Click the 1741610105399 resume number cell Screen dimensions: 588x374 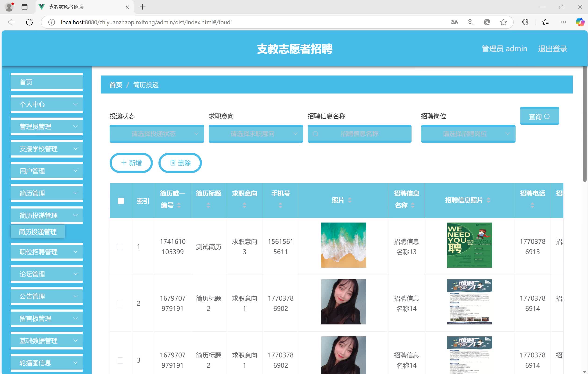tap(173, 247)
